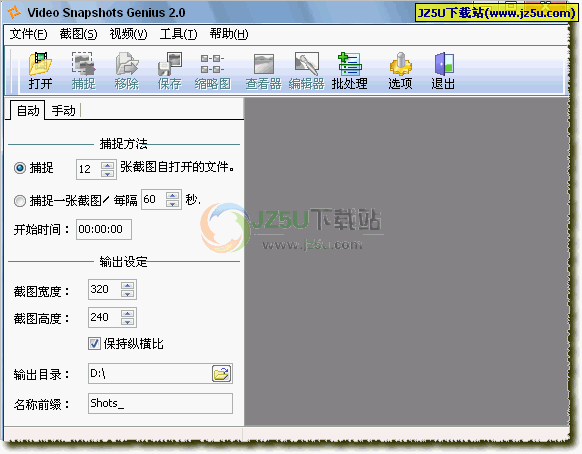This screenshot has width=582, height=454.
Task: Open a video file with 打开
Action: pyautogui.click(x=40, y=71)
